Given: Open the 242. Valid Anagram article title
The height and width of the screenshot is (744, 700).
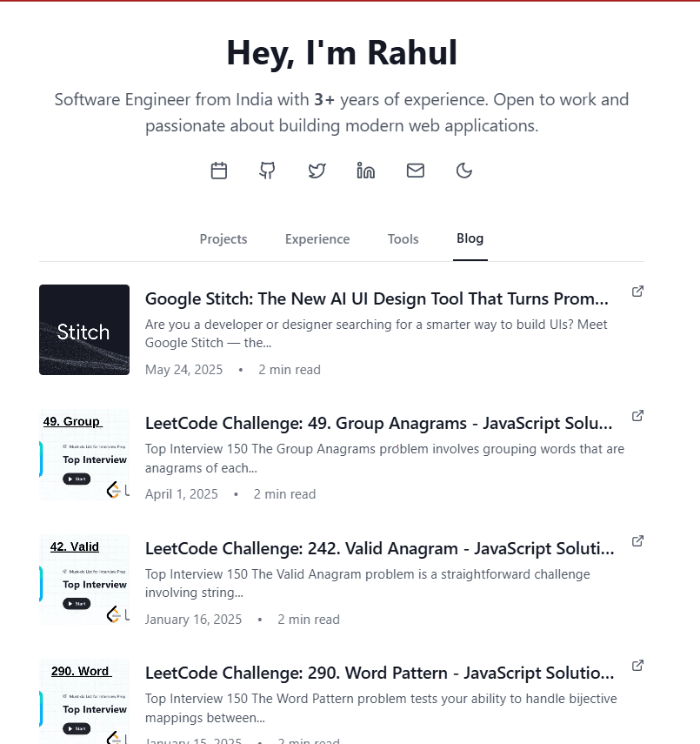Looking at the screenshot, I should 379,549.
